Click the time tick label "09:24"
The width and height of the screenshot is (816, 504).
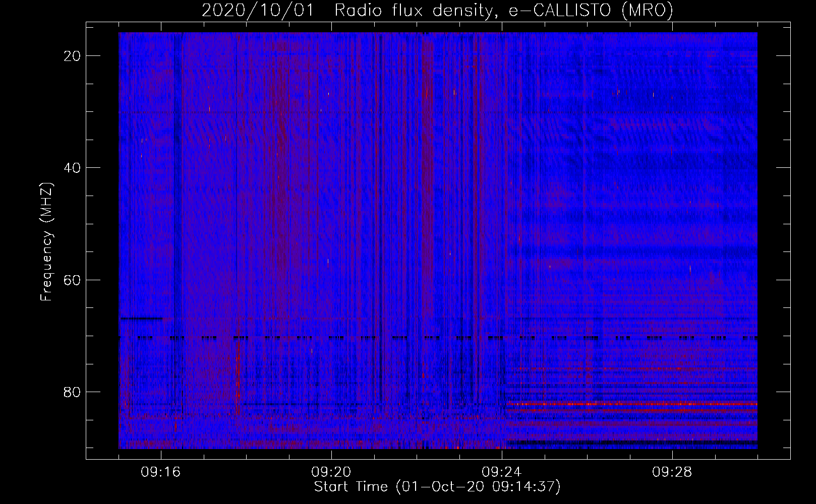502,472
